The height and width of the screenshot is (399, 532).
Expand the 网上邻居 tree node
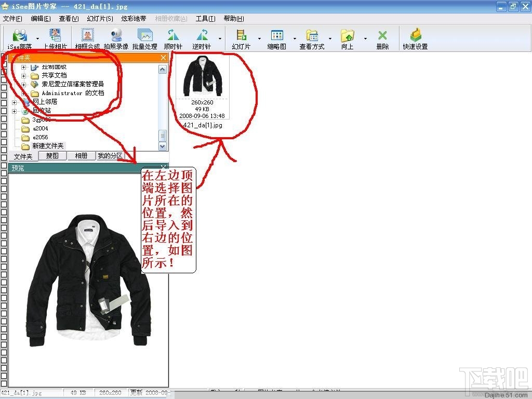click(14, 102)
